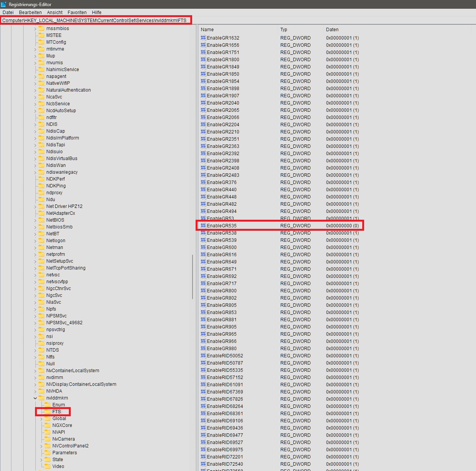Image resolution: width=476 pixels, height=471 pixels.
Task: Click the Registry Editor title bar icon
Action: point(4,4)
